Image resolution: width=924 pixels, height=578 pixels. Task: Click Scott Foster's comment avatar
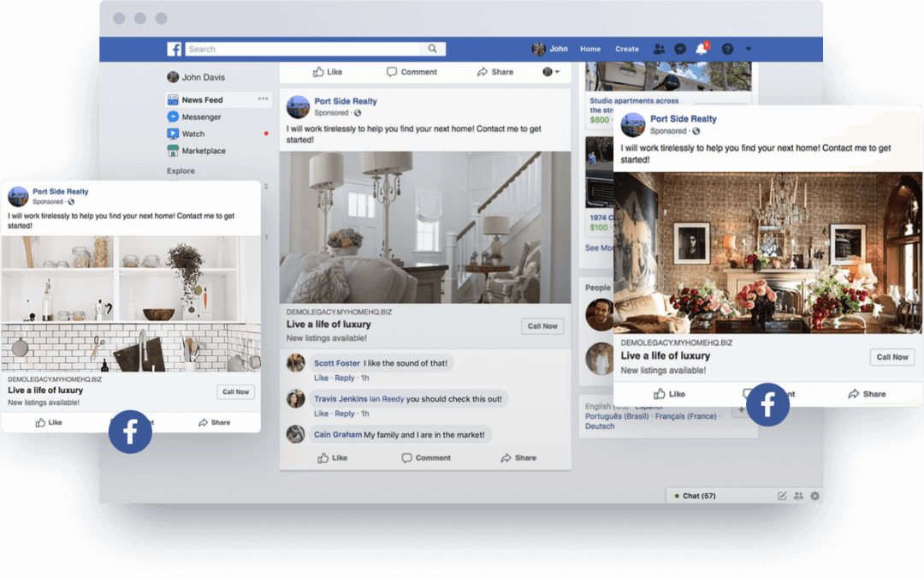point(296,363)
